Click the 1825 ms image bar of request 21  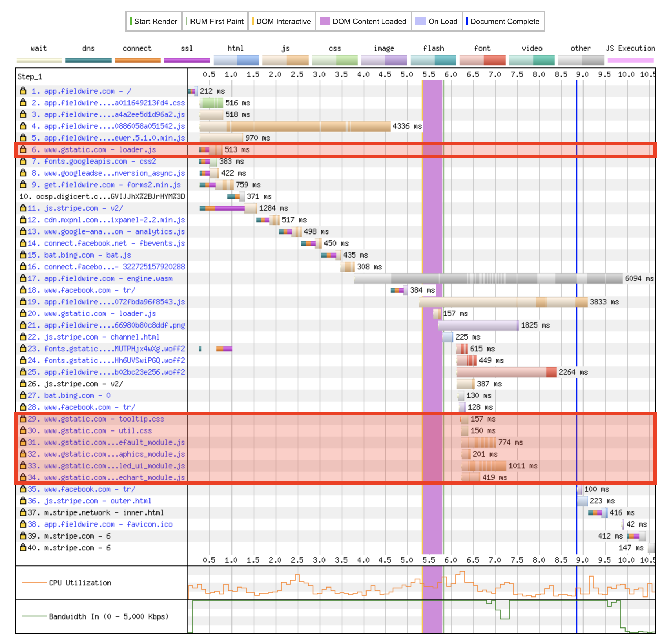[478, 325]
